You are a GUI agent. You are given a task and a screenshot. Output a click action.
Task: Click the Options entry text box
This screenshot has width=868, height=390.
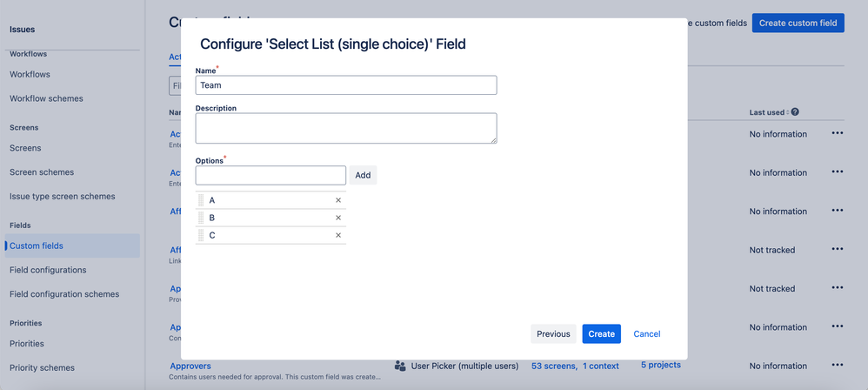[270, 175]
